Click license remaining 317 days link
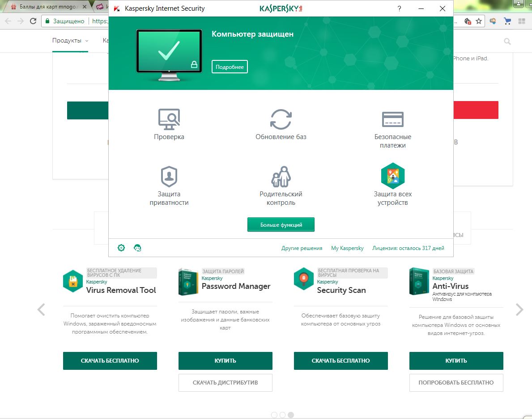This screenshot has height=419, width=532. (408, 248)
